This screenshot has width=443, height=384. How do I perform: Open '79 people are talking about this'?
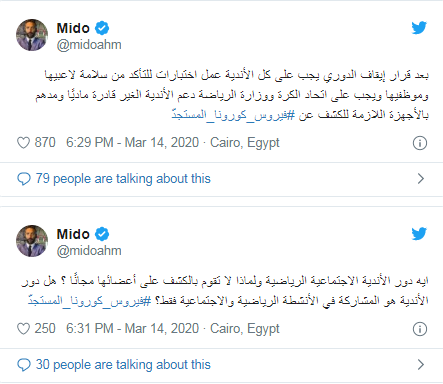(x=123, y=179)
